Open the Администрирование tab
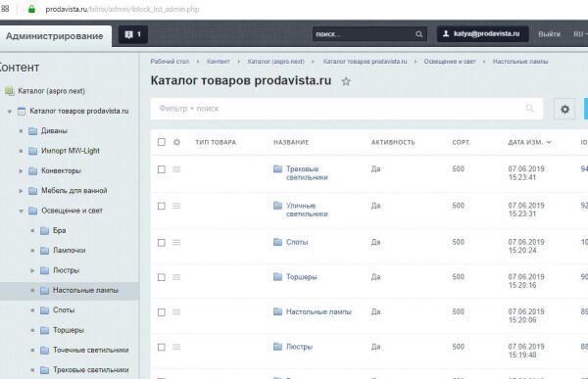This screenshot has height=379, width=588. point(55,36)
